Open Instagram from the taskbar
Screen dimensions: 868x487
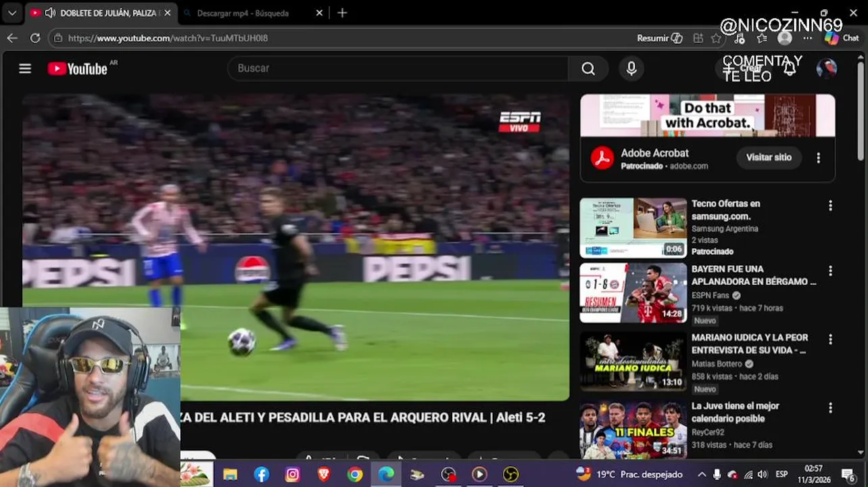[293, 475]
